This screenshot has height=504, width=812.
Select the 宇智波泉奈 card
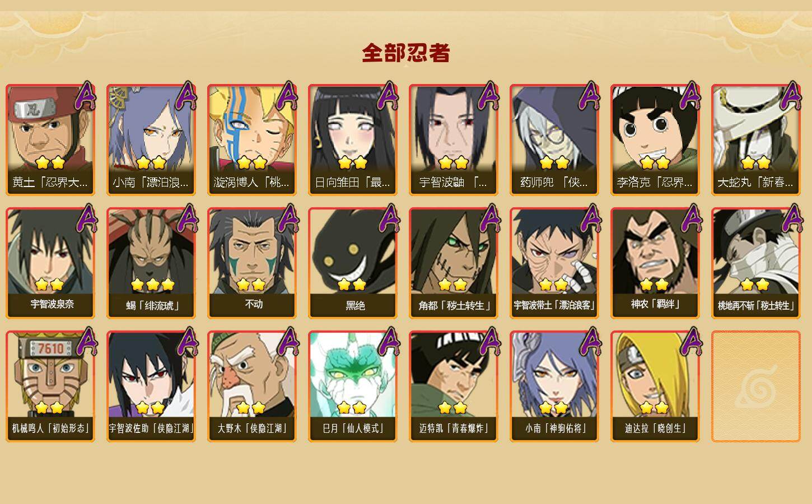click(x=50, y=263)
